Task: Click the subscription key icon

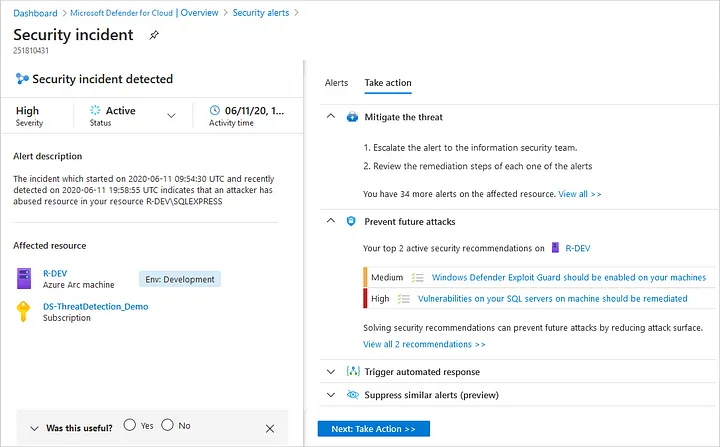Action: point(23,311)
